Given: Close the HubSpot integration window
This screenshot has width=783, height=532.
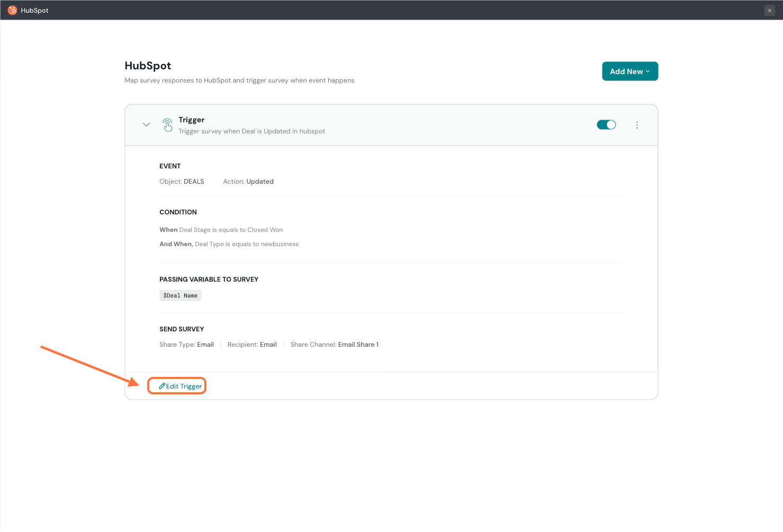Looking at the screenshot, I should click(769, 11).
